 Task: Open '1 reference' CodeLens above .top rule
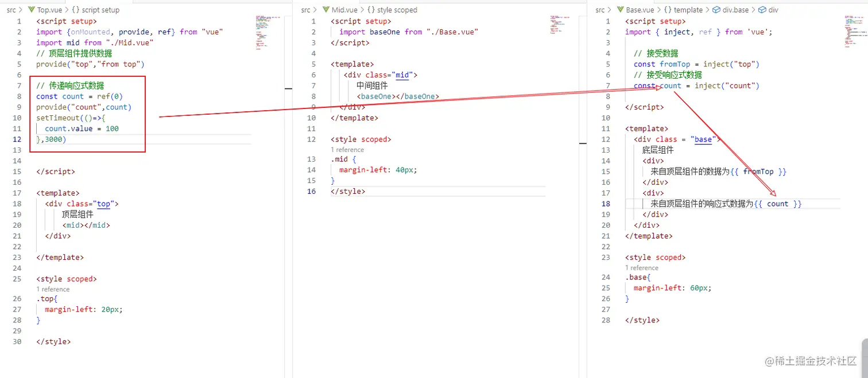click(x=53, y=289)
